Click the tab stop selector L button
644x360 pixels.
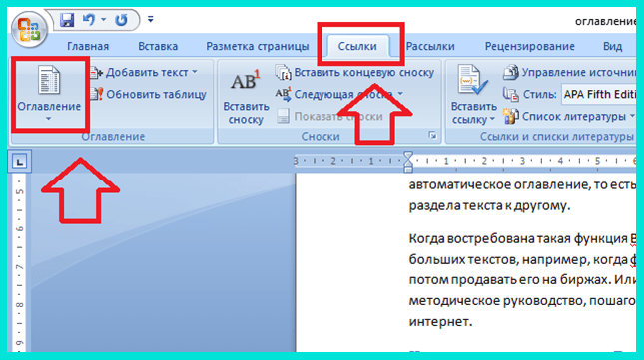point(19,162)
